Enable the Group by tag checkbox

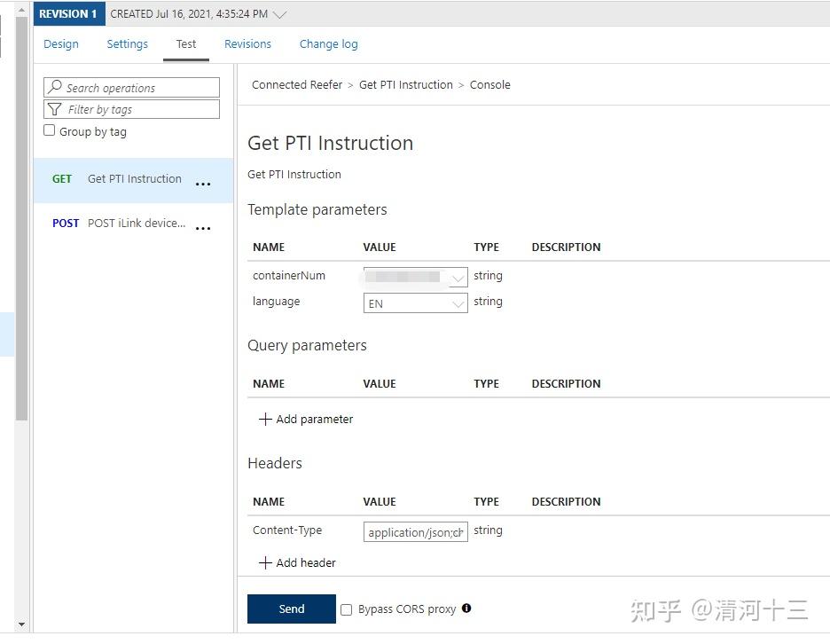49,130
